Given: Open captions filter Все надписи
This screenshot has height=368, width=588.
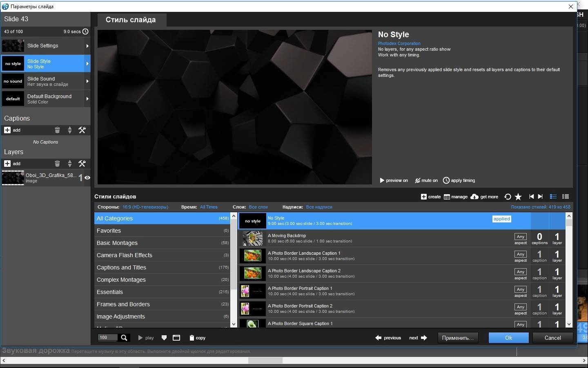Looking at the screenshot, I should [x=319, y=207].
